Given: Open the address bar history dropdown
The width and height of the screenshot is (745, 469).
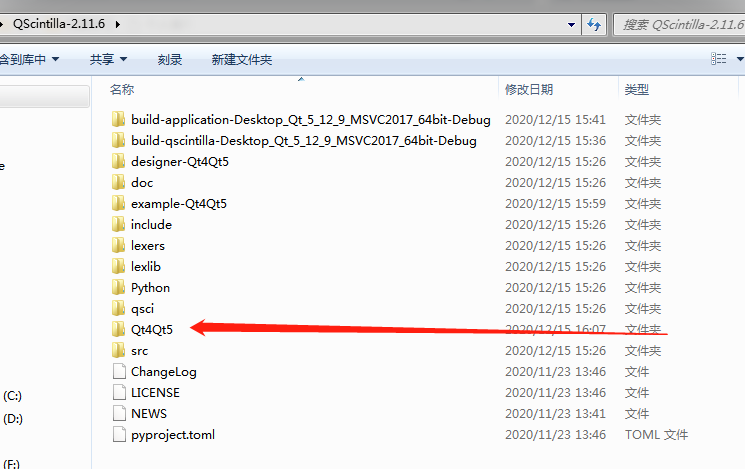Looking at the screenshot, I should [571, 25].
